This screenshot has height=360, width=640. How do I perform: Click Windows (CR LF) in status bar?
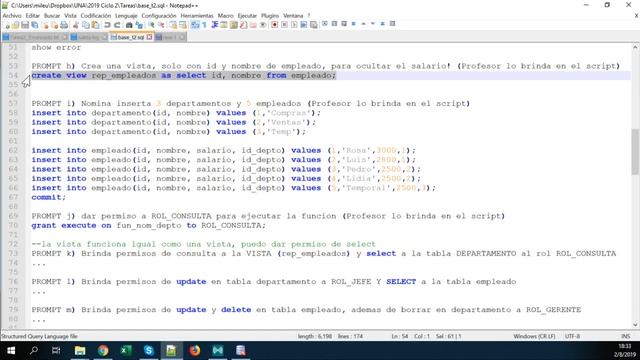(534, 336)
